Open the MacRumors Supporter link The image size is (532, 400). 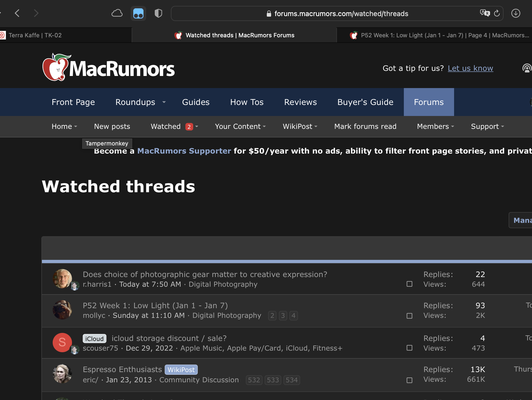tap(184, 151)
